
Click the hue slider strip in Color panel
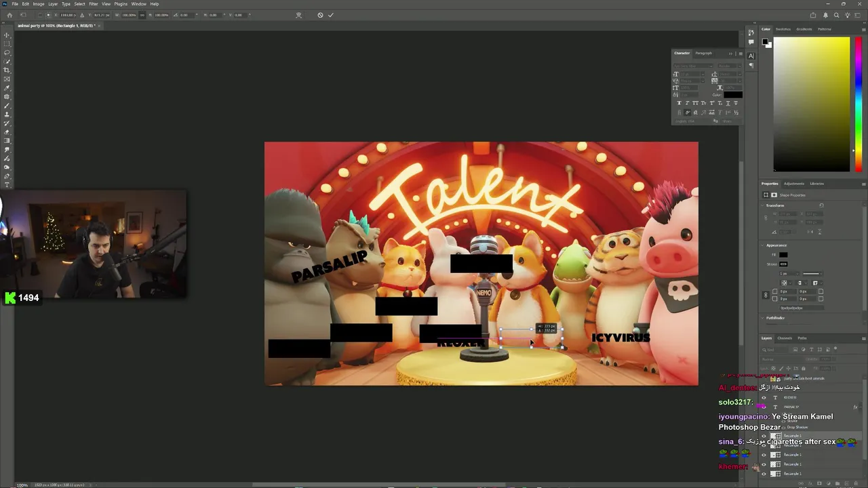tap(859, 104)
